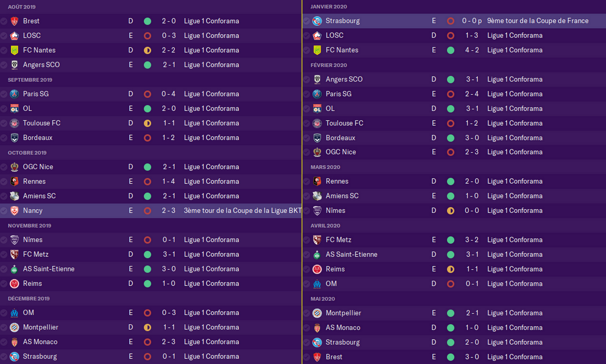Screen dimensions: 606x364
Task: Click the Paris SG crest in September 2019
Action: tap(15, 94)
